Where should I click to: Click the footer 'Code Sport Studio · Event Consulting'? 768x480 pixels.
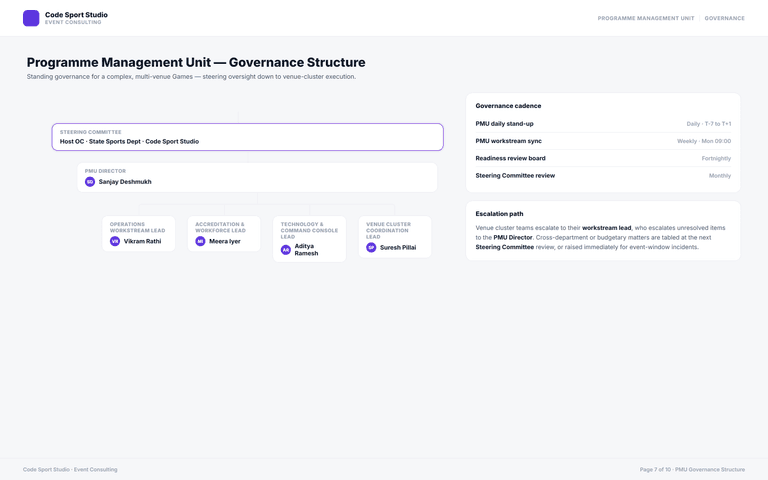coord(70,469)
